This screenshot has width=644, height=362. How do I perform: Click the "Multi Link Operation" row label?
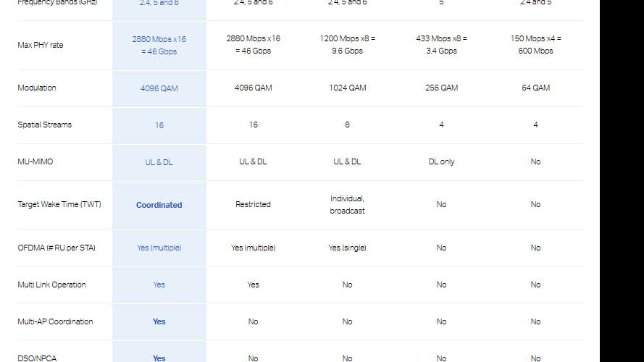(51, 285)
